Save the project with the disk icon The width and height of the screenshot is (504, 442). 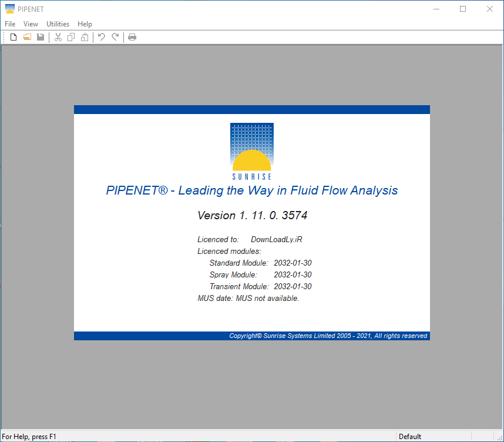coord(41,37)
